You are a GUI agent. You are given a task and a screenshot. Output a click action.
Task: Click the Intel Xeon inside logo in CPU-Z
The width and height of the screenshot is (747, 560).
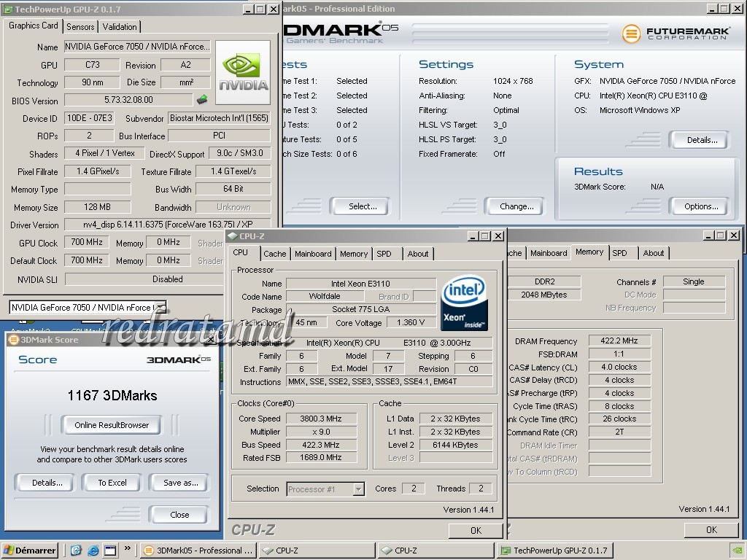tap(465, 303)
